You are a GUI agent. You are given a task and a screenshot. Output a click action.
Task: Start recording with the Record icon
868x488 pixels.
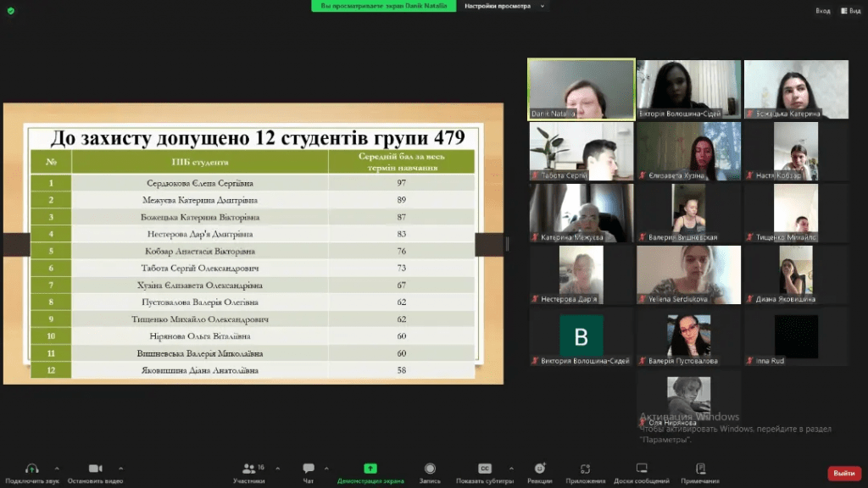(x=430, y=469)
